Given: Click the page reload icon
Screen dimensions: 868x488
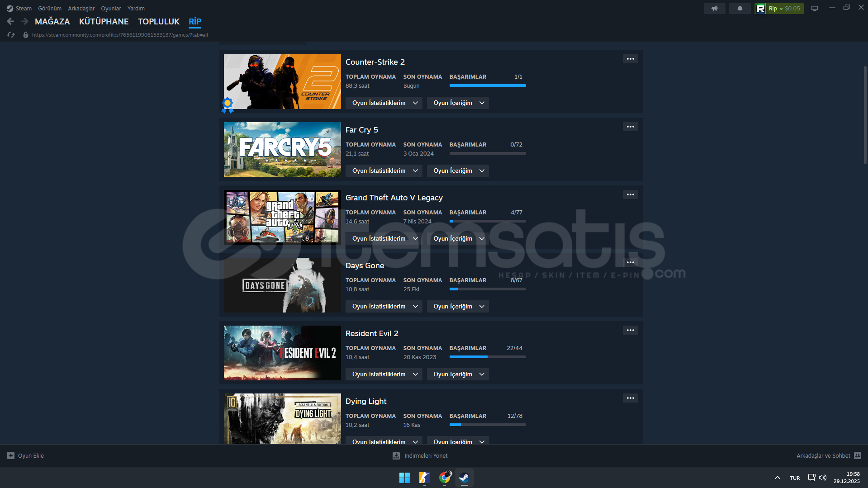Looking at the screenshot, I should coord(11,35).
